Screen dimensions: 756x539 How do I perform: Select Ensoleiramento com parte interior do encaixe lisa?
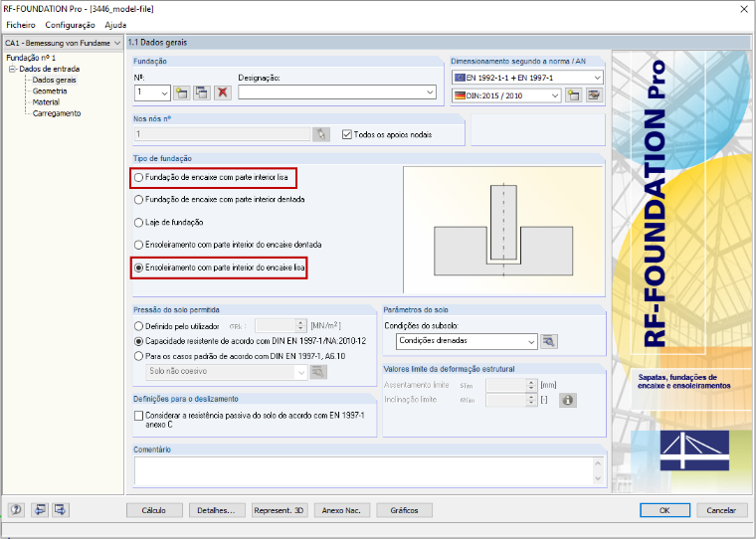139,268
